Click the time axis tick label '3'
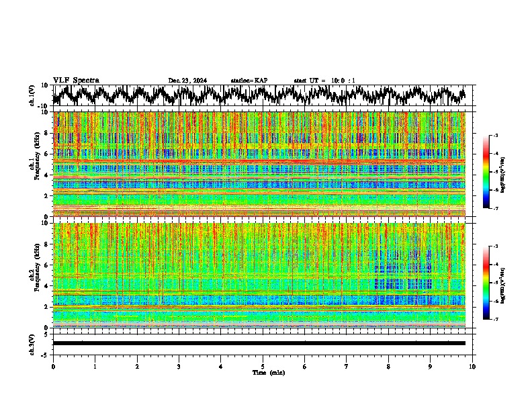Image resolution: width=532 pixels, height=411 pixels. 179,367
